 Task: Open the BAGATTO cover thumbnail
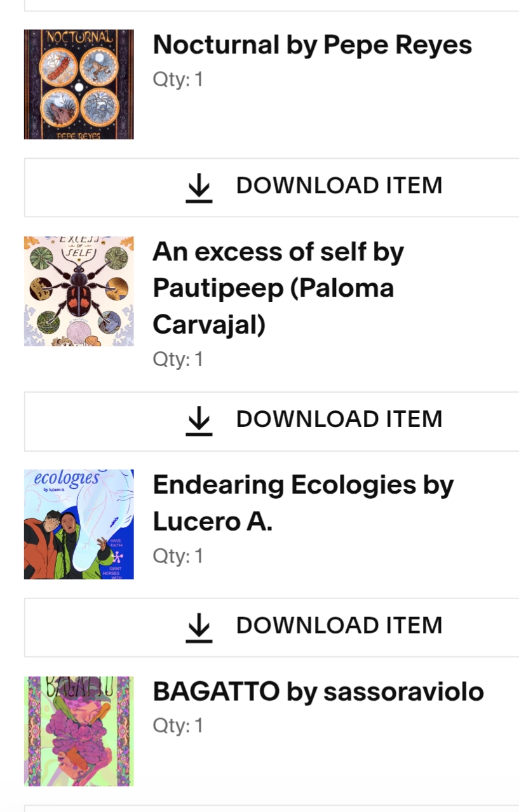point(79,731)
